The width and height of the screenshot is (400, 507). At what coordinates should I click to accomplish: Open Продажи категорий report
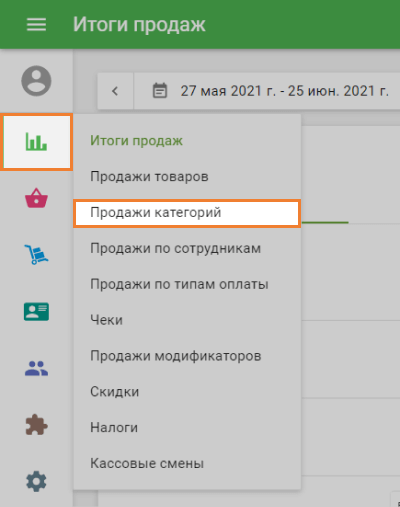pos(187,213)
